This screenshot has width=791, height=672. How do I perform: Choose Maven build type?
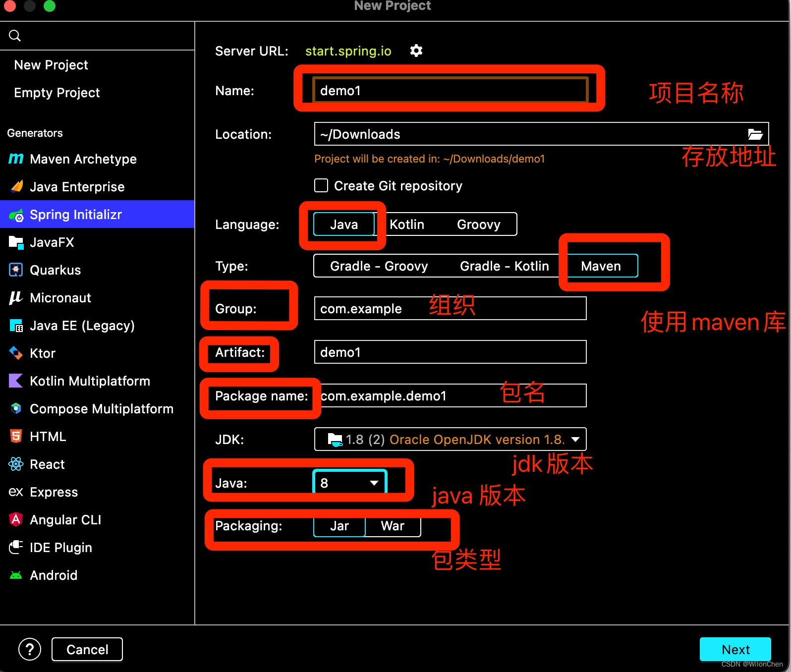point(601,266)
